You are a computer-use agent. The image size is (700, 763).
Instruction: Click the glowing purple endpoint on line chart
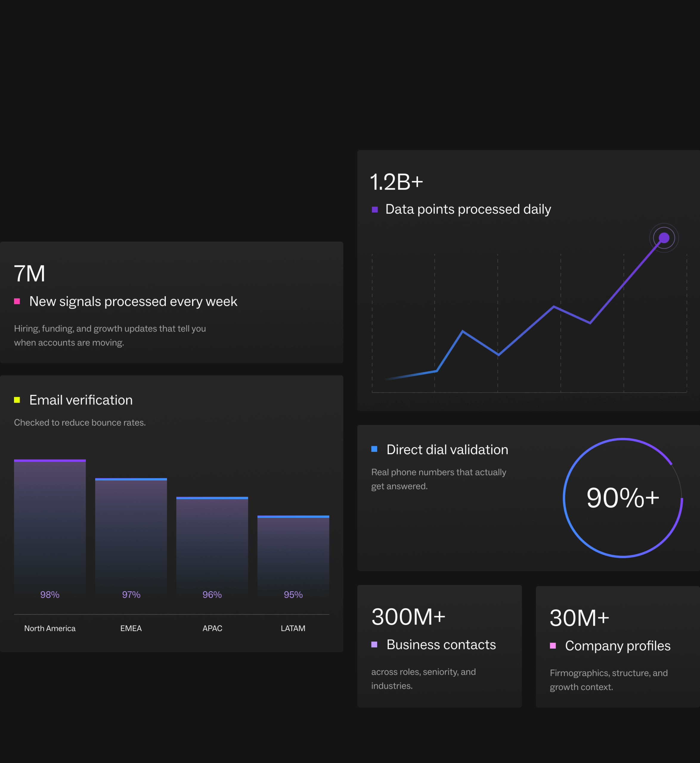[664, 238]
